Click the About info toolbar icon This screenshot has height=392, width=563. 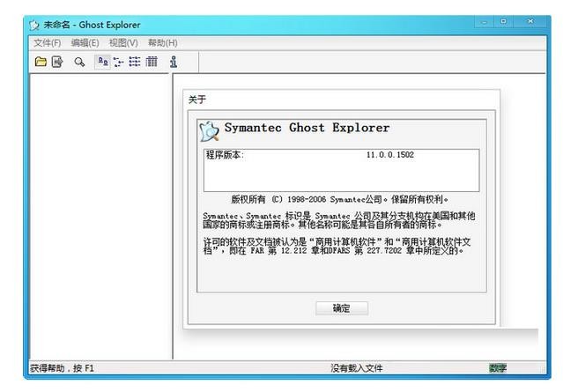[174, 62]
